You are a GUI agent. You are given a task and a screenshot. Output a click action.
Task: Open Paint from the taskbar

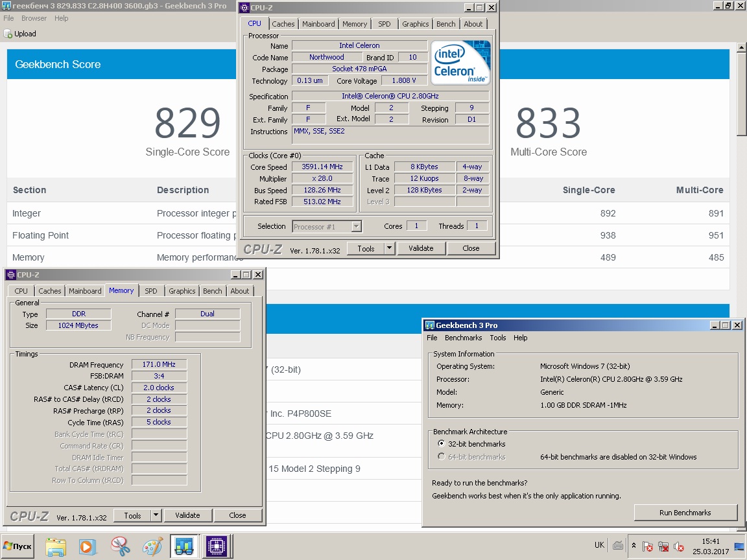tap(152, 546)
